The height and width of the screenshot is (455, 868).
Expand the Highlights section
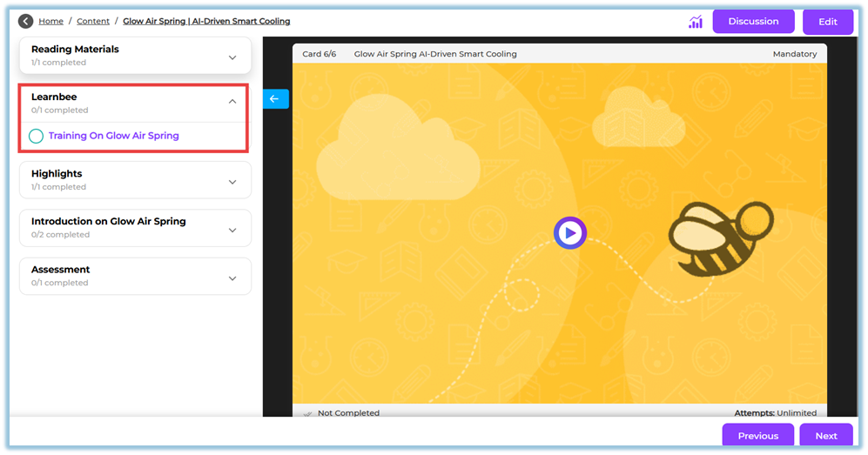pyautogui.click(x=232, y=182)
